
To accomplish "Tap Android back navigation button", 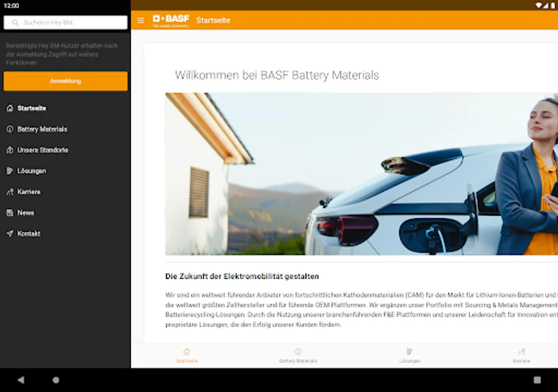I will (x=20, y=380).
